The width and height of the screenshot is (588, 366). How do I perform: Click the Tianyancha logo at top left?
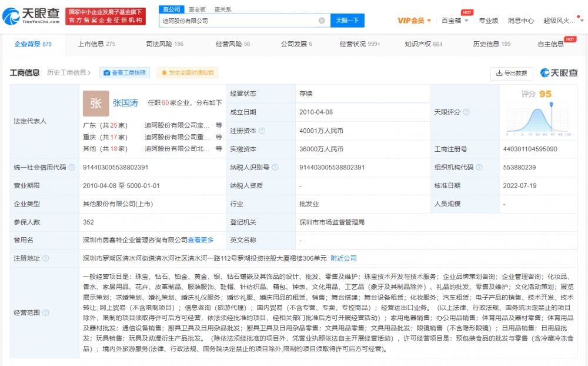point(31,16)
